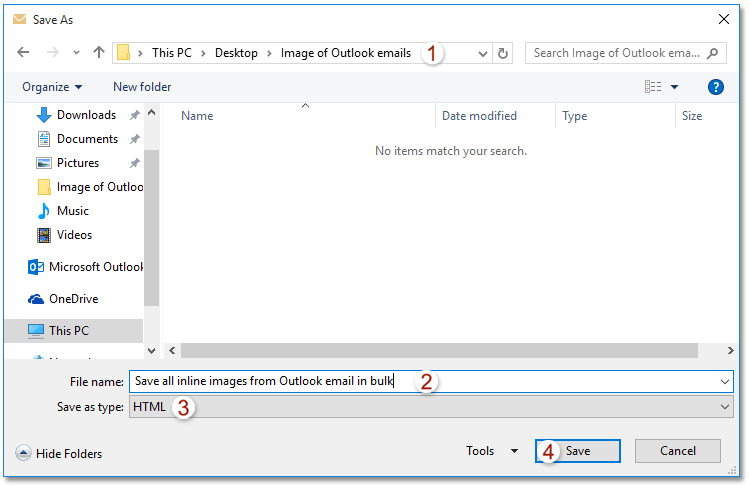The width and height of the screenshot is (749, 485).
Task: Select Desktop in the address breadcrumb
Action: point(236,53)
